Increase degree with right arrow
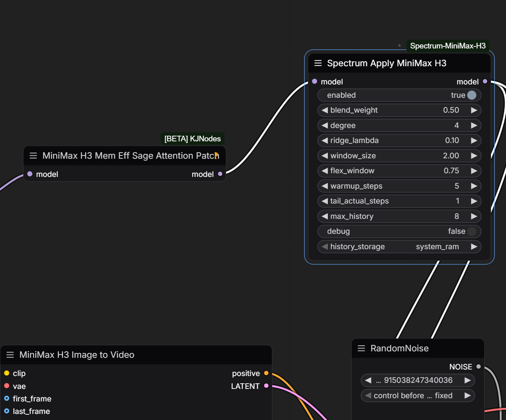This screenshot has height=420, width=506. [x=474, y=125]
